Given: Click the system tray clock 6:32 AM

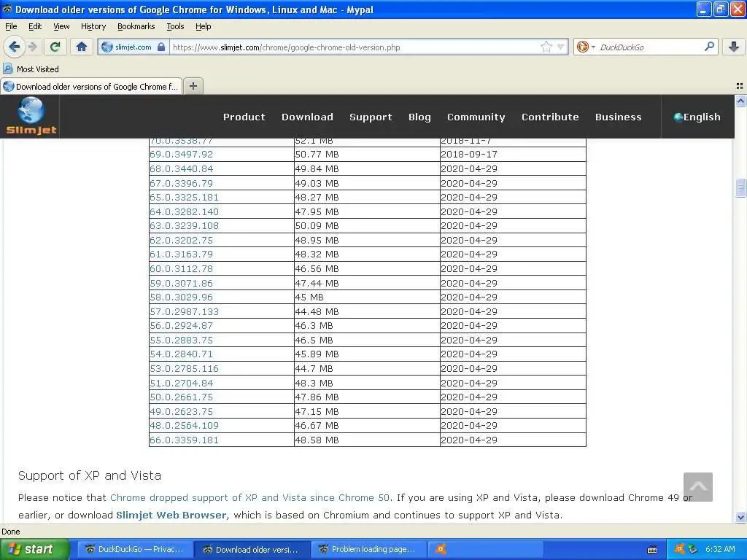Looking at the screenshot, I should pyautogui.click(x=720, y=549).
